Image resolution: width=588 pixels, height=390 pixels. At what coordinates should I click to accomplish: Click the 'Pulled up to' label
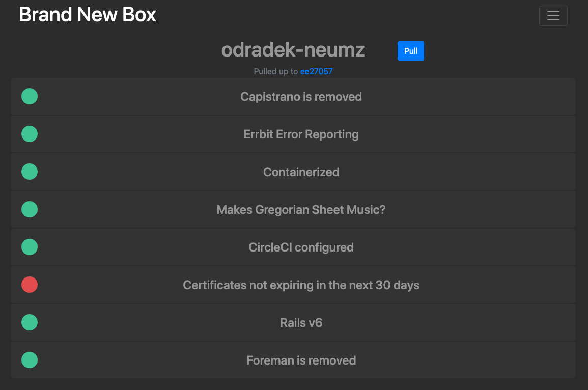point(275,72)
